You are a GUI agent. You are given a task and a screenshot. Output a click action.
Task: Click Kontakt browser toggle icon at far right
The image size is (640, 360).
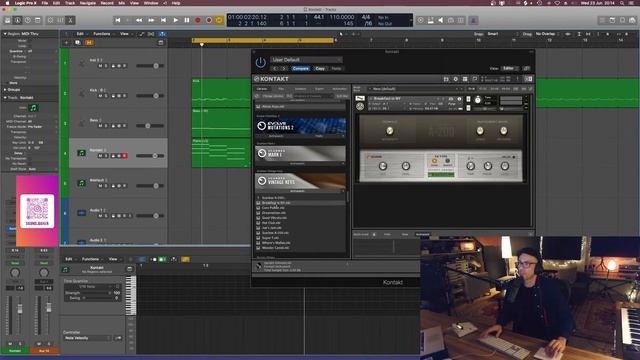click(529, 79)
